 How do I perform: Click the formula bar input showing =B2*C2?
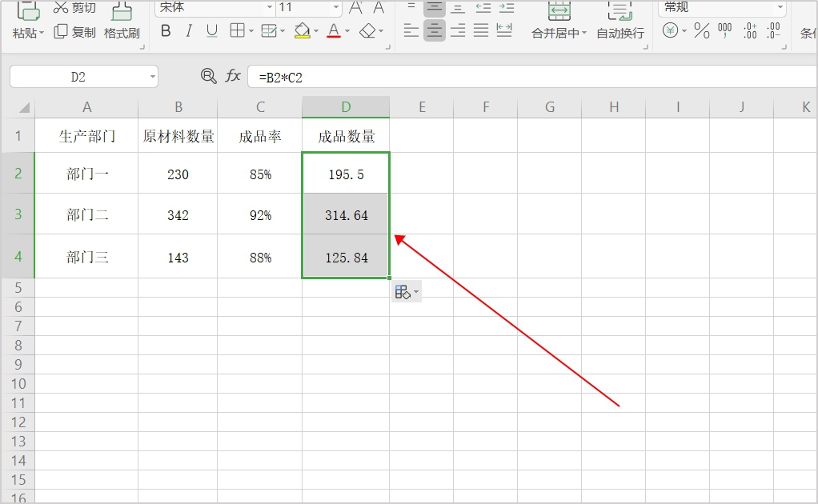528,77
